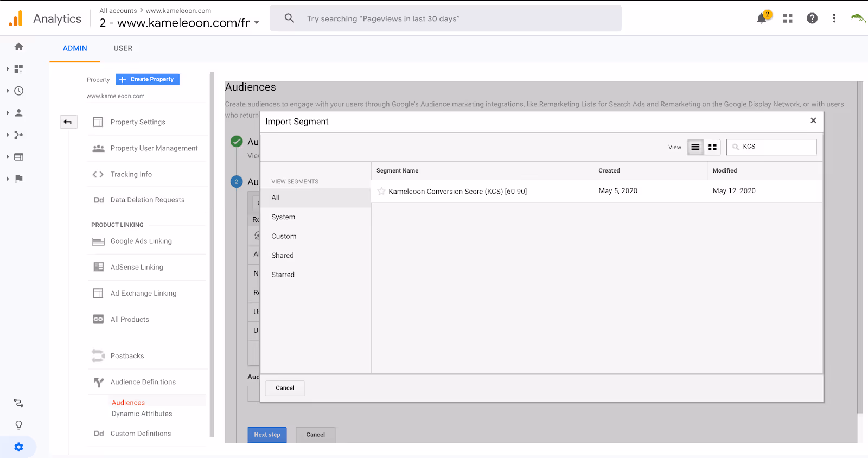
Task: Click Cancel button beside Next step
Action: coord(315,435)
